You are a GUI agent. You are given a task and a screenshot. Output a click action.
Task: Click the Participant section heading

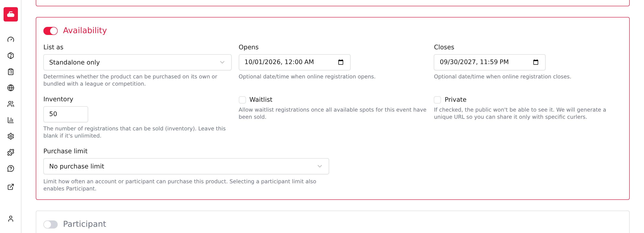[85, 224]
